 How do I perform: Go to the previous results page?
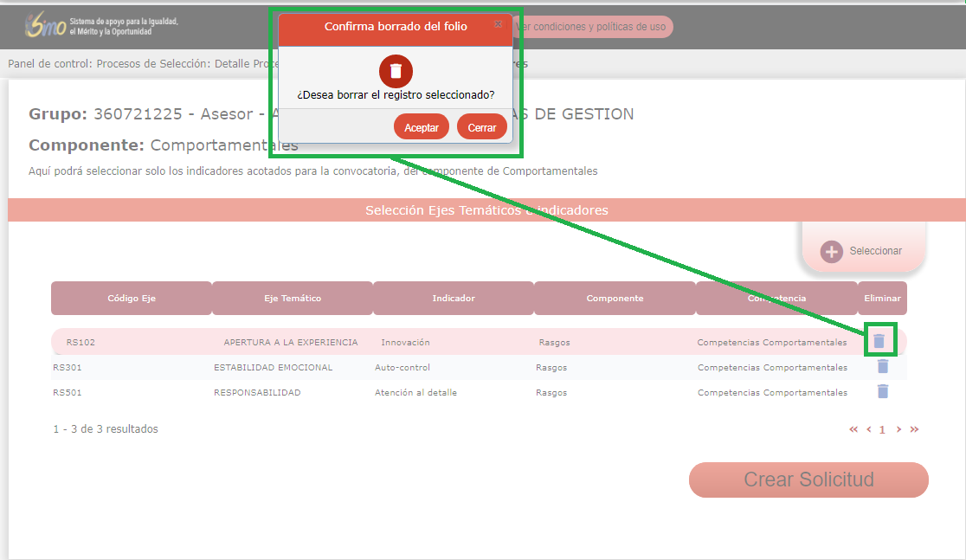click(868, 429)
